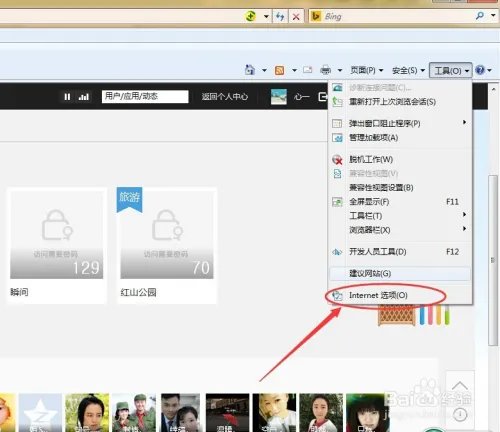Open the locked album thumbnail showing 70
Image resolution: width=500 pixels, height=432 pixels.
[x=167, y=235]
